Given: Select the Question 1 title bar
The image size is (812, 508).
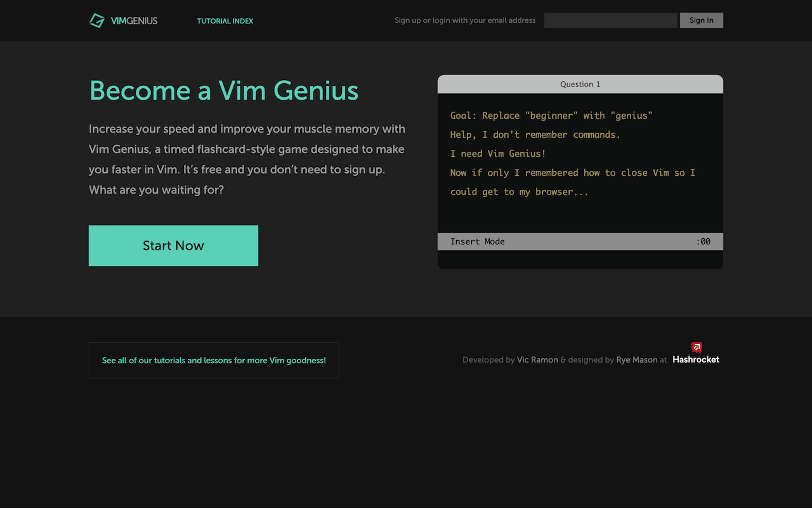Looking at the screenshot, I should point(580,84).
